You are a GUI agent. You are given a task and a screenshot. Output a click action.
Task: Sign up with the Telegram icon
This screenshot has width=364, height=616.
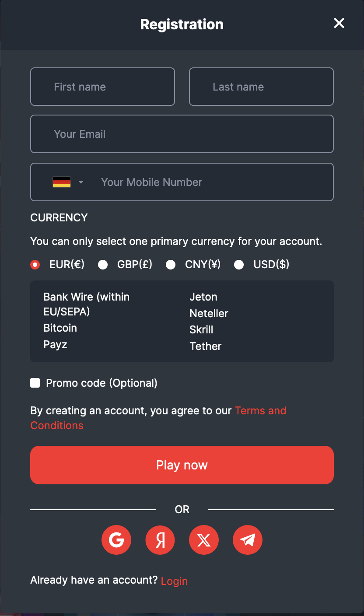coord(248,540)
